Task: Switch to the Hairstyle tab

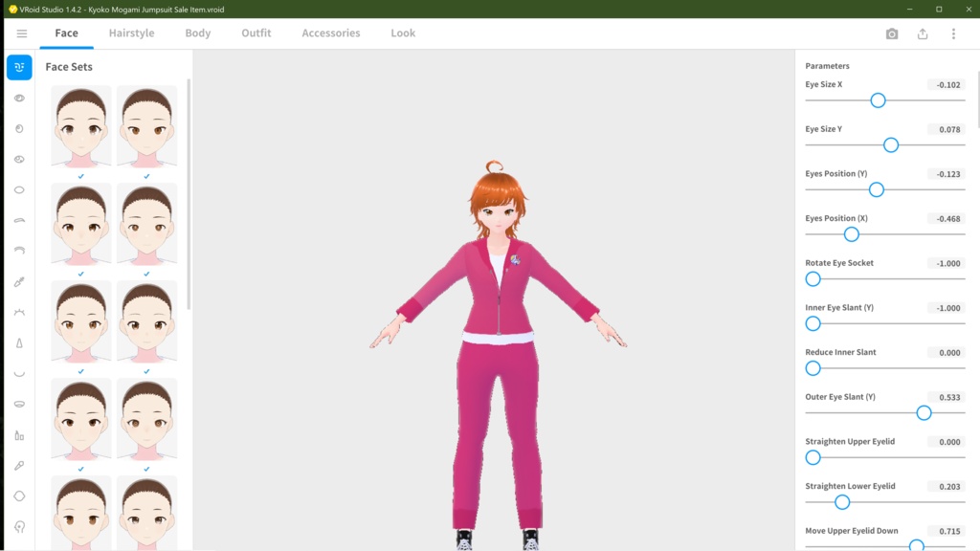Action: tap(130, 33)
